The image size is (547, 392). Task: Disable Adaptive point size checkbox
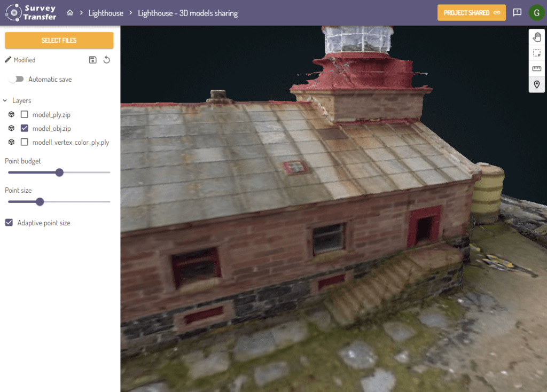tap(9, 223)
